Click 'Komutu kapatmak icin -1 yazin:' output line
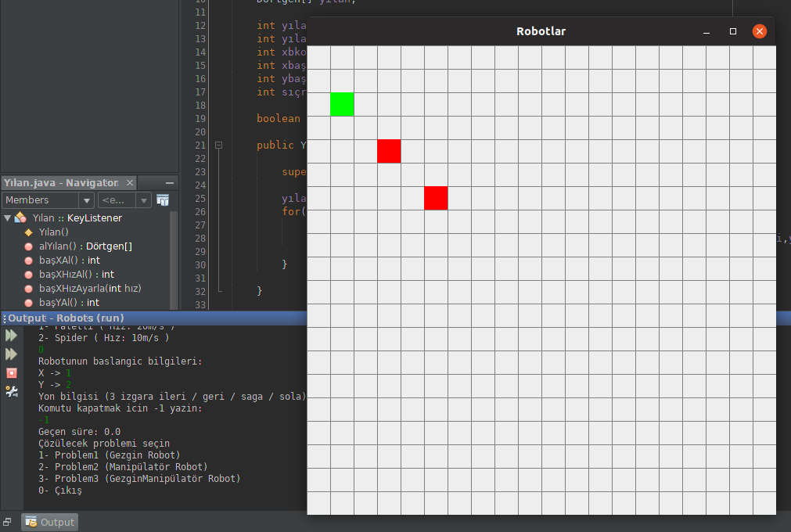Image resolution: width=791 pixels, height=532 pixels. [120, 408]
